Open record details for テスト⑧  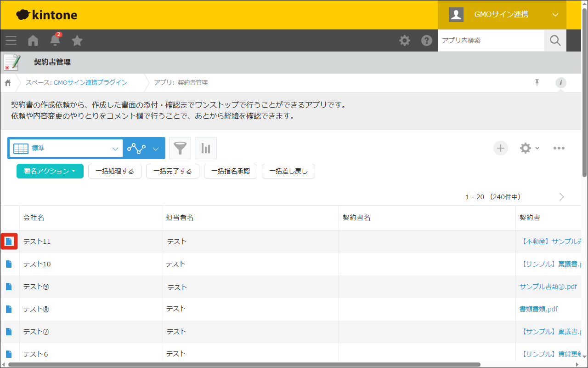(9, 309)
